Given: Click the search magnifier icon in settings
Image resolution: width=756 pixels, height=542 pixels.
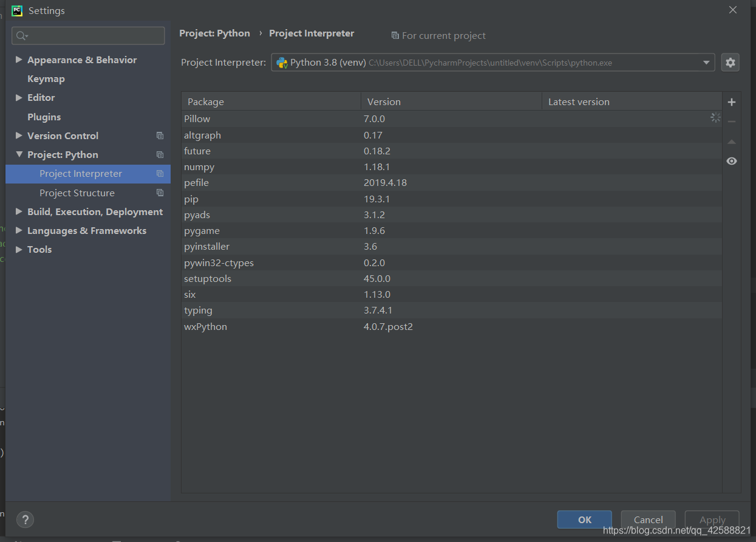Looking at the screenshot, I should [22, 36].
